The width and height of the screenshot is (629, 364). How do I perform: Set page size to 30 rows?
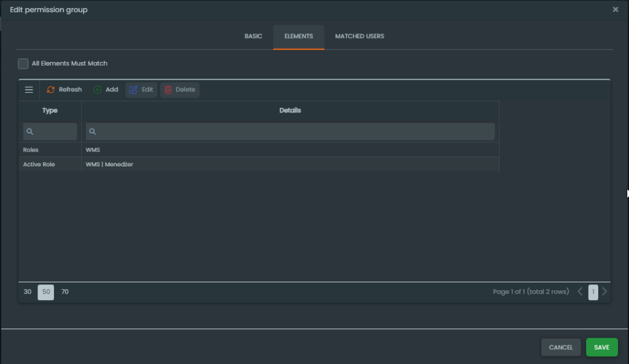tap(28, 292)
